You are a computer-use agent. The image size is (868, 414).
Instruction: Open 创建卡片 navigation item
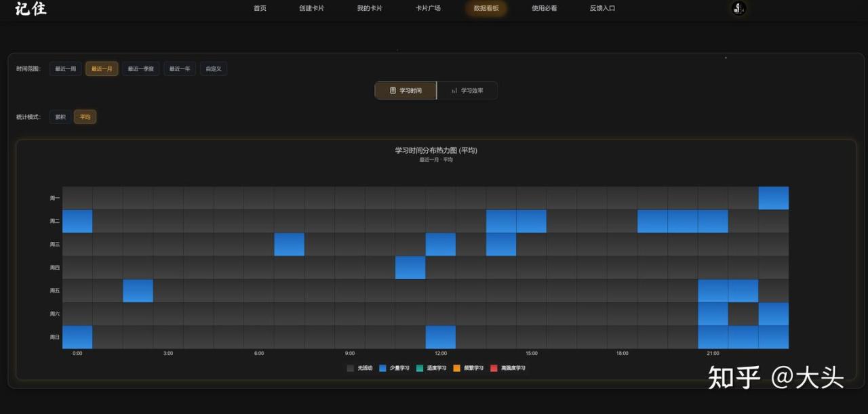coord(311,9)
